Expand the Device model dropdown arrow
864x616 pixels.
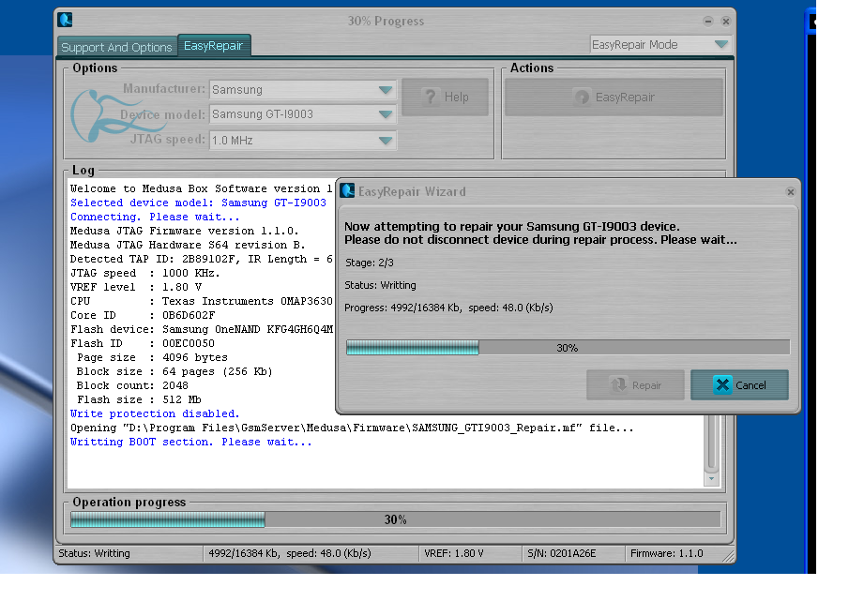[386, 114]
